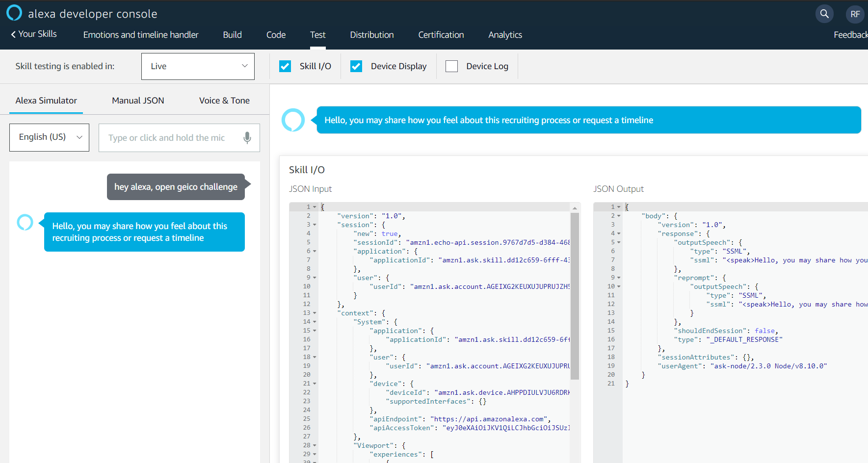868x463 pixels.
Task: Collapse JSON Output "response" fold arrow
Action: [619, 233]
